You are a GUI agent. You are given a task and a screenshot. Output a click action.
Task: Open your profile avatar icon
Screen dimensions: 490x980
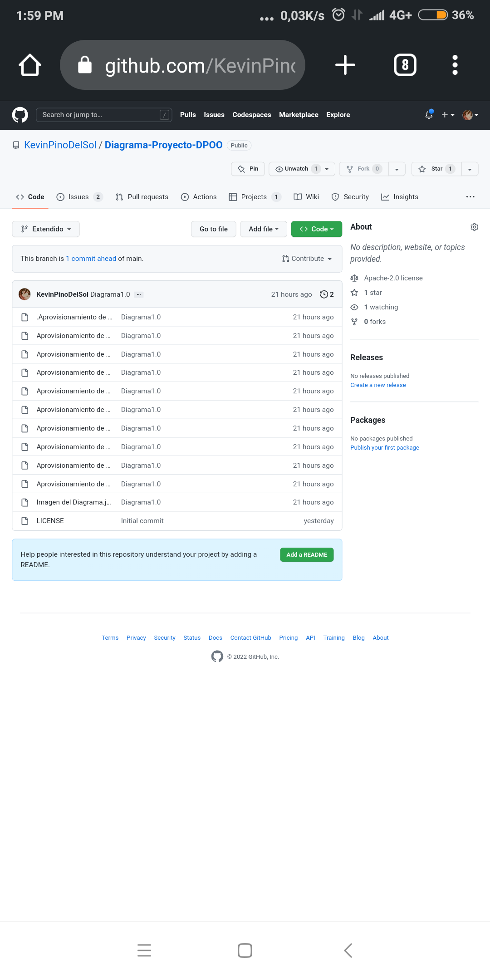tap(467, 115)
